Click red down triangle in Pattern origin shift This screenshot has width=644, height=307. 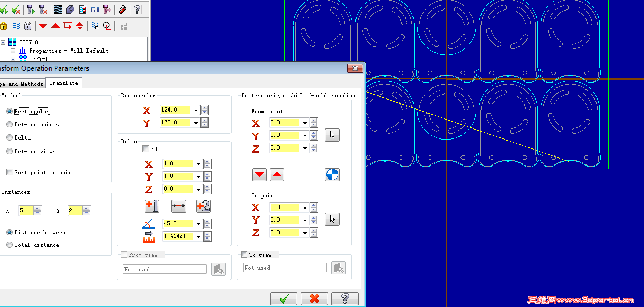(x=259, y=174)
